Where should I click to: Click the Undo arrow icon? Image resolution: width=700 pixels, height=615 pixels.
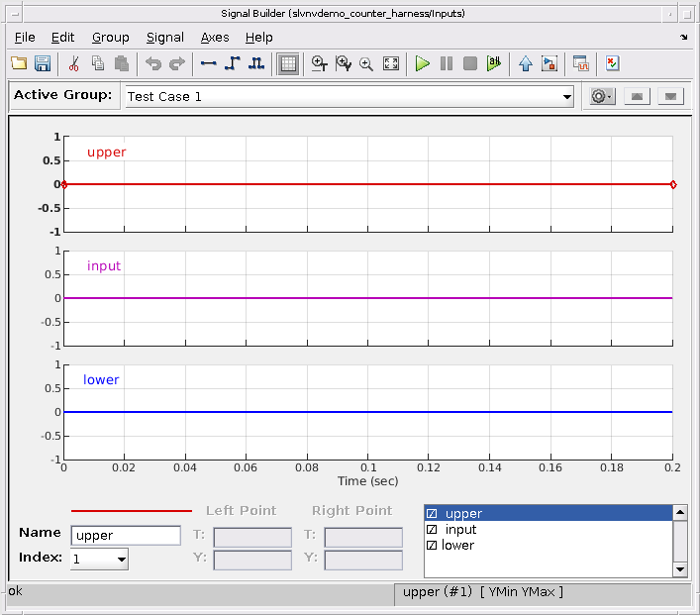point(153,63)
